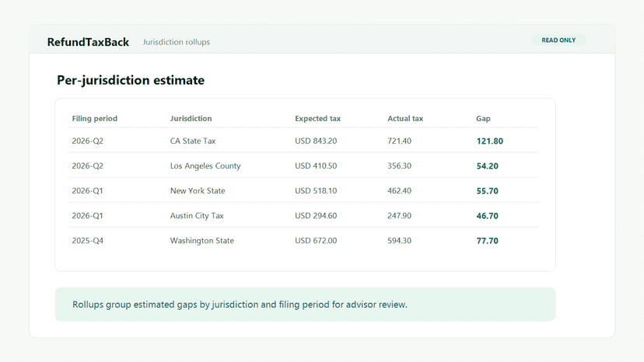Click gap value 121.80

click(x=489, y=141)
